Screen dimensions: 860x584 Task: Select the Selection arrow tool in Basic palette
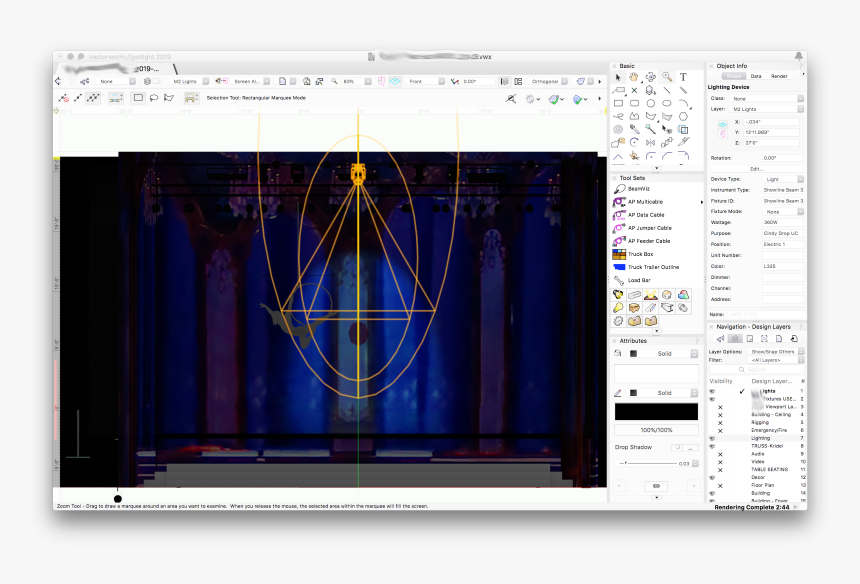pos(618,77)
